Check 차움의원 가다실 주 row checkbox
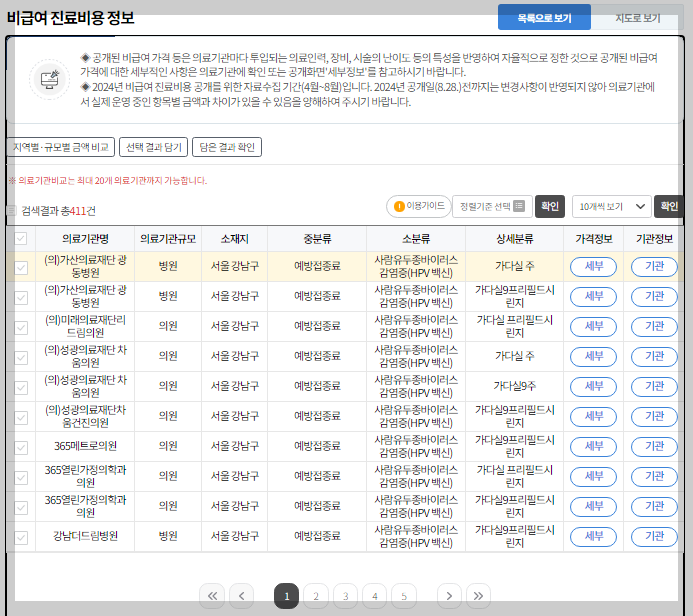 (21, 357)
